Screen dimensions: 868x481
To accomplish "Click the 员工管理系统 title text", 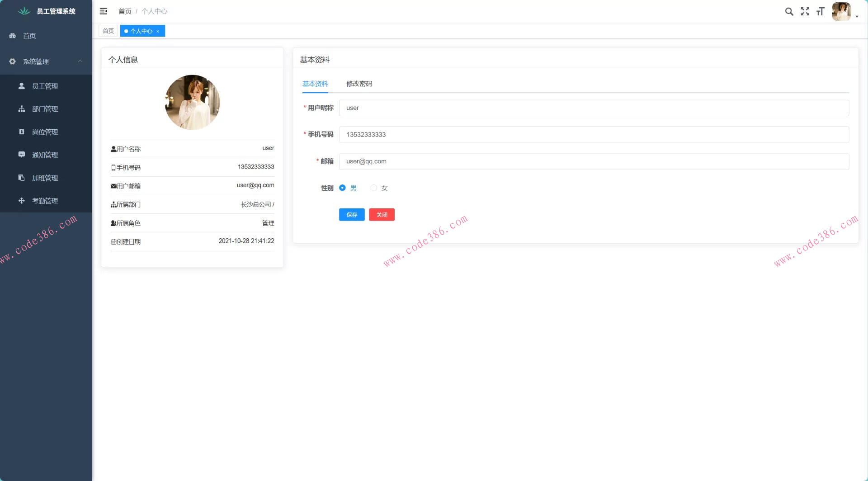I will [x=56, y=11].
